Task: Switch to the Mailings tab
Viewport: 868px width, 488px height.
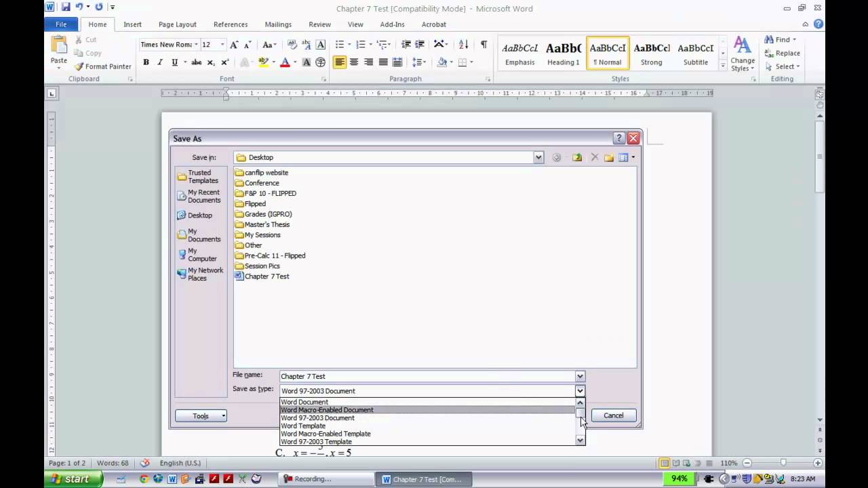Action: coord(278,24)
